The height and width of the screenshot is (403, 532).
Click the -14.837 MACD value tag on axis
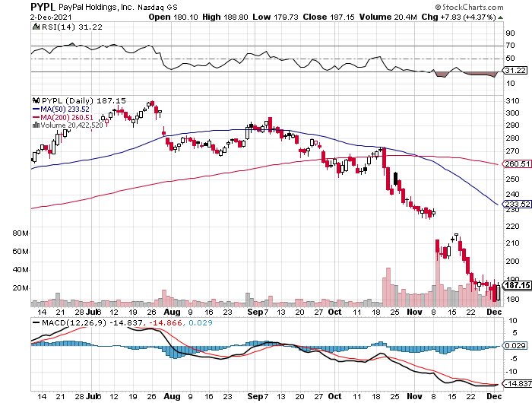point(517,383)
